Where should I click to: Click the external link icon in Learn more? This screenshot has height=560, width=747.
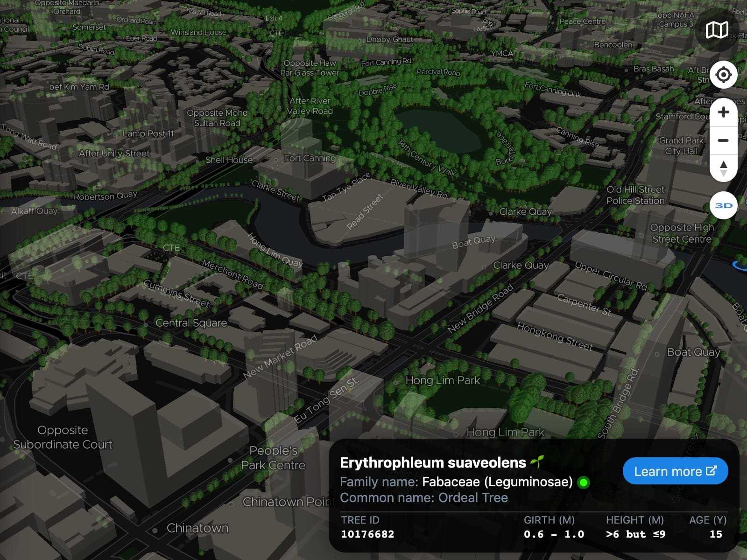click(x=711, y=471)
